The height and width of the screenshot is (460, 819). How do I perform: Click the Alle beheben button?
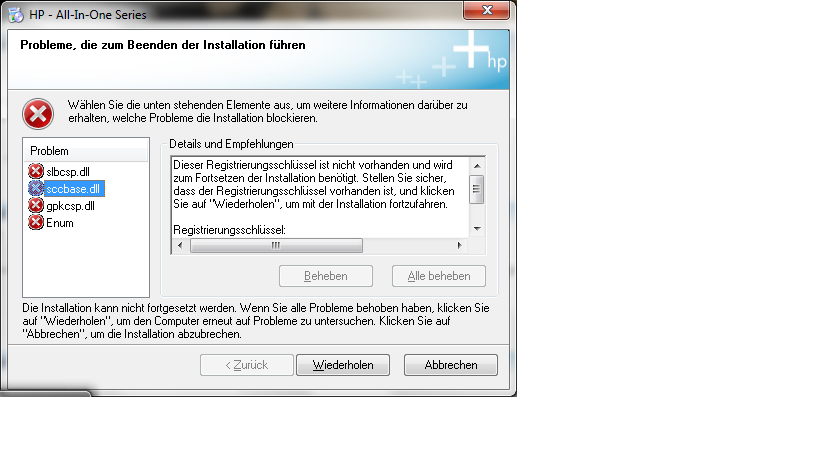(x=439, y=276)
